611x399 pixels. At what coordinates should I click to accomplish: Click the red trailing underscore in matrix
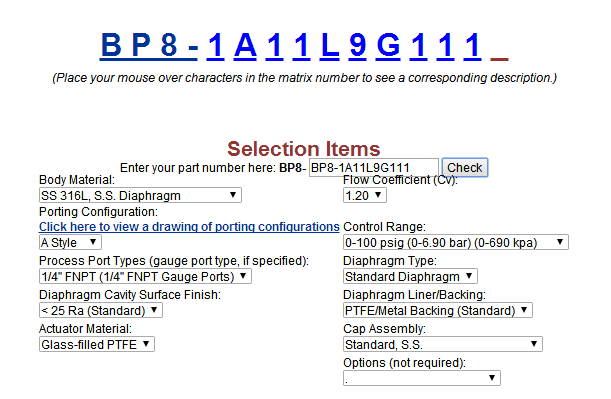[x=499, y=59]
